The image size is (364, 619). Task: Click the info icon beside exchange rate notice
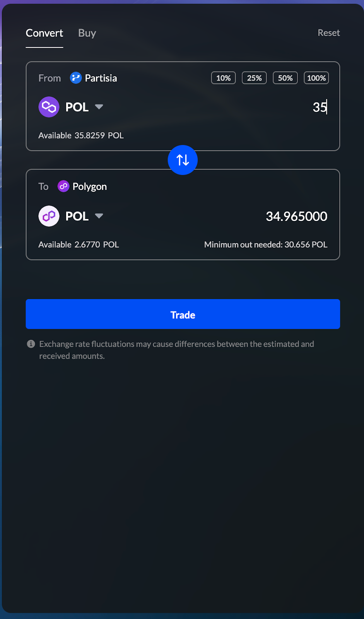click(x=31, y=344)
